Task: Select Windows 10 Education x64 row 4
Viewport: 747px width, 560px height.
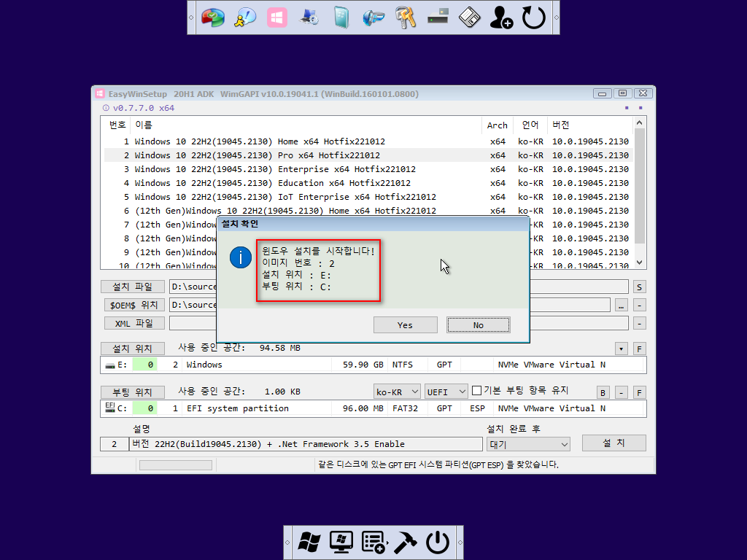Action: click(x=368, y=183)
